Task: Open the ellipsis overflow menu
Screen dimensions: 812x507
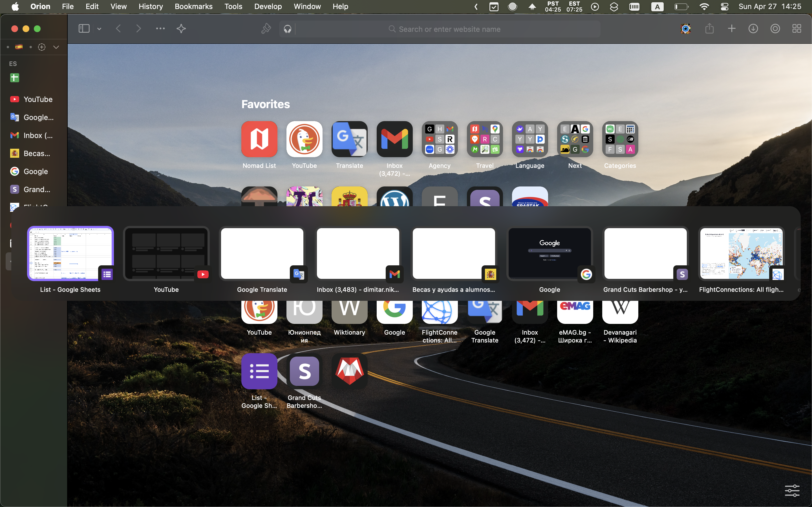Action: (160, 29)
